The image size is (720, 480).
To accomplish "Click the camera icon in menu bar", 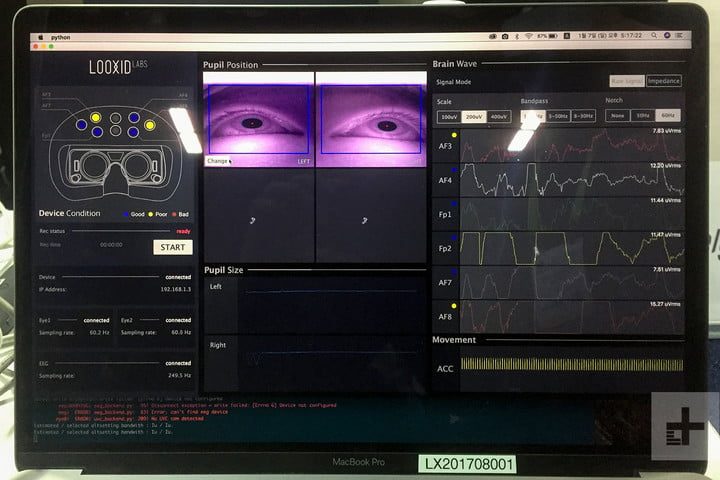I will tap(505, 37).
